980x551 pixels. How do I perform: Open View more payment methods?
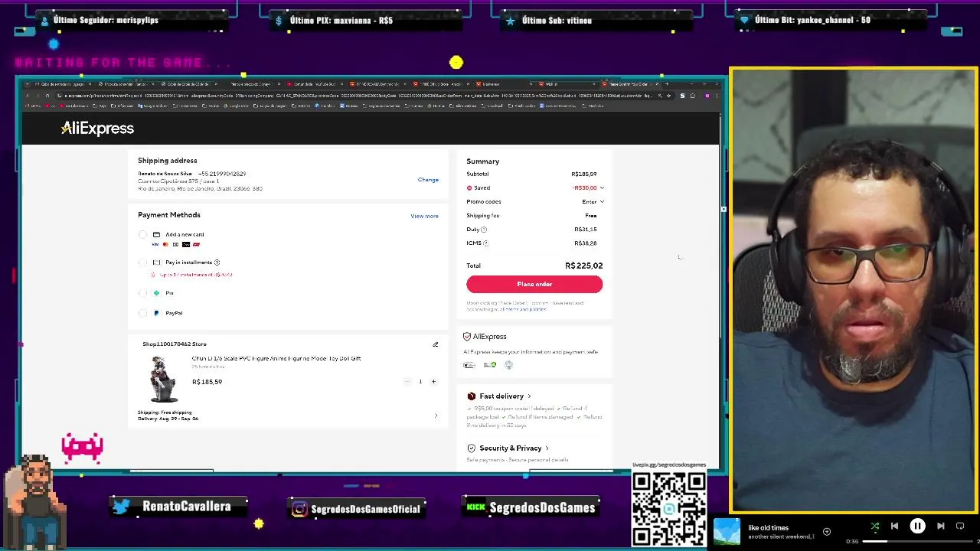point(424,216)
